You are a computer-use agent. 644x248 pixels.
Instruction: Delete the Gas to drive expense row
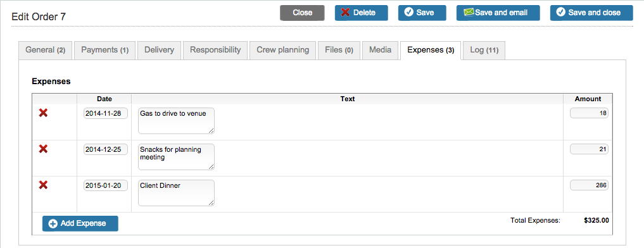[x=43, y=113]
